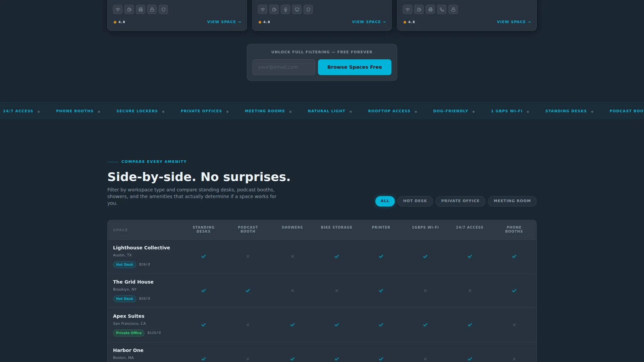Click the SHOWERS column header
644x362 pixels.
click(292, 227)
